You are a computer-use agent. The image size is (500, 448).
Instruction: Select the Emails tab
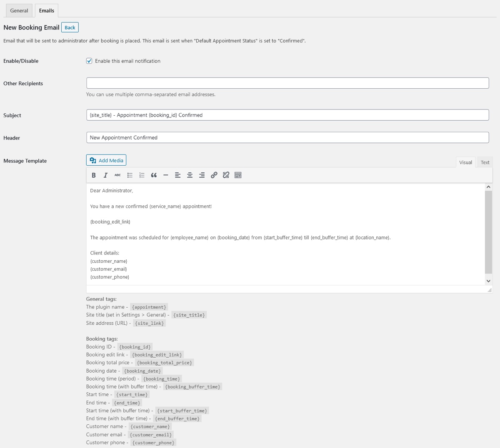pyautogui.click(x=47, y=10)
